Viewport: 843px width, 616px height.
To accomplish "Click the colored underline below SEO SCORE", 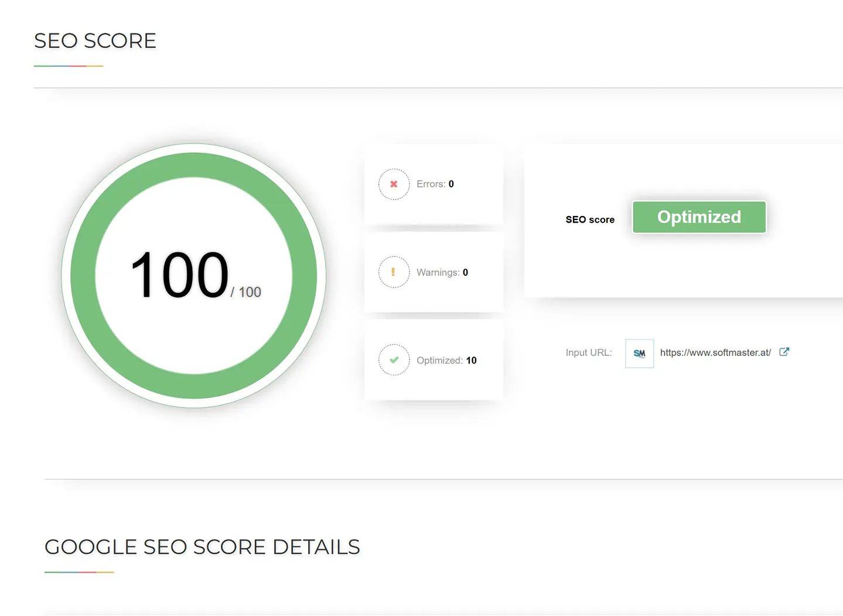I will [69, 66].
